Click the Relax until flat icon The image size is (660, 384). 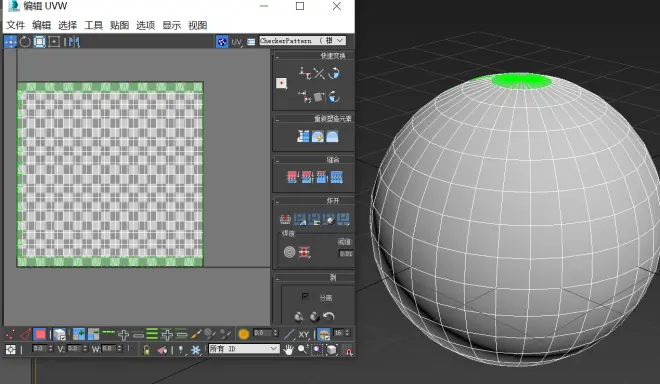coord(318,136)
